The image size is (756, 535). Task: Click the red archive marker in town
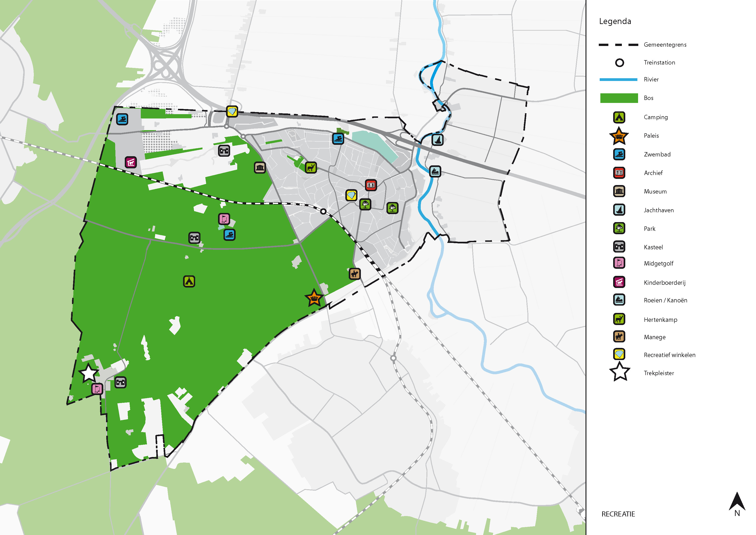pyautogui.click(x=371, y=185)
